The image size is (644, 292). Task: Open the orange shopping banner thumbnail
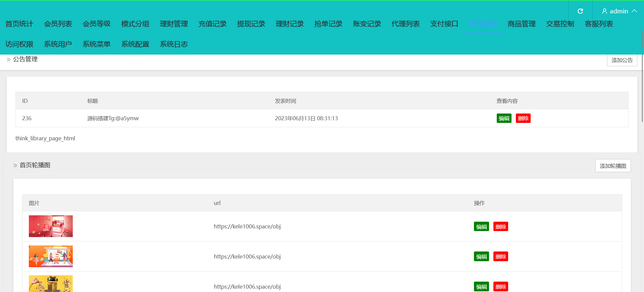pos(51,257)
